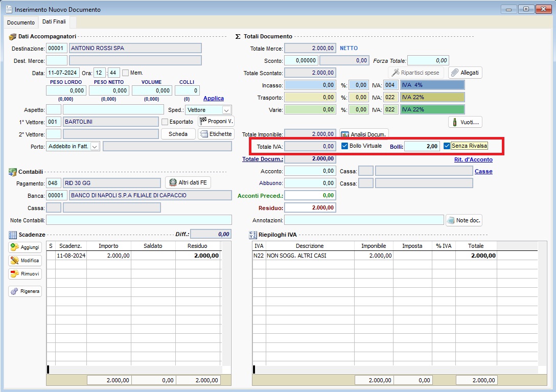The height and width of the screenshot is (392, 556).
Task: Add a new due date with Aggiungi
Action: pos(24,247)
